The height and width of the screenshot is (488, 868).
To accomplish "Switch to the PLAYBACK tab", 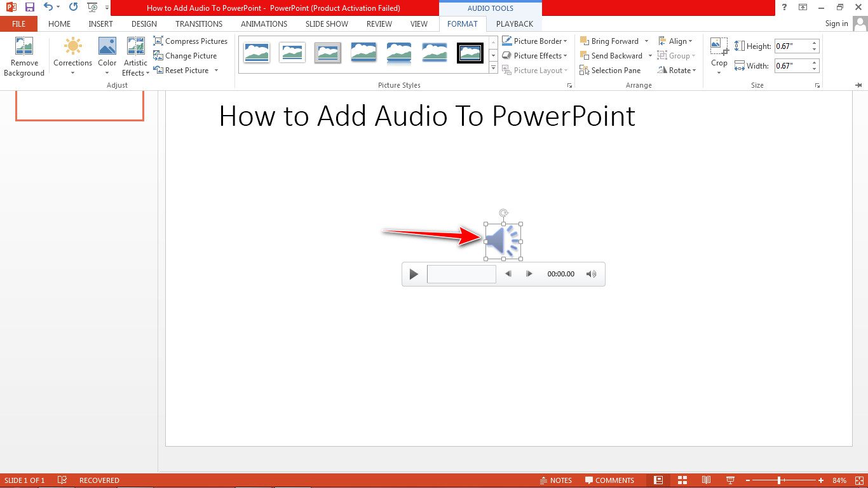I will (515, 24).
